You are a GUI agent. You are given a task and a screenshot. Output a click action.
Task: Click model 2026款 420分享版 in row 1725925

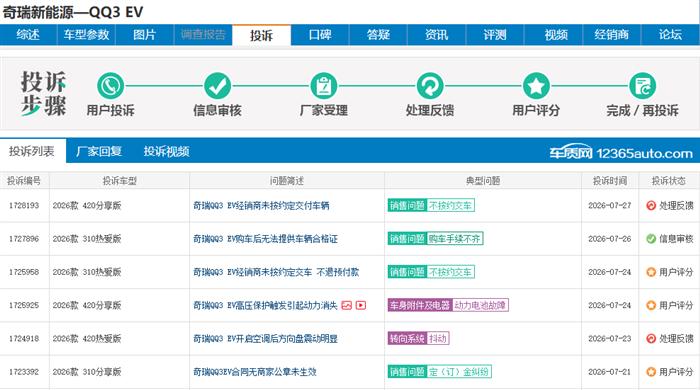pyautogui.click(x=87, y=305)
